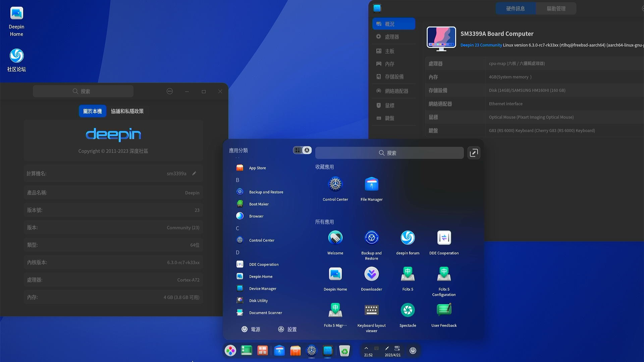Switch to 協議和隱私政策 tab

tap(127, 111)
